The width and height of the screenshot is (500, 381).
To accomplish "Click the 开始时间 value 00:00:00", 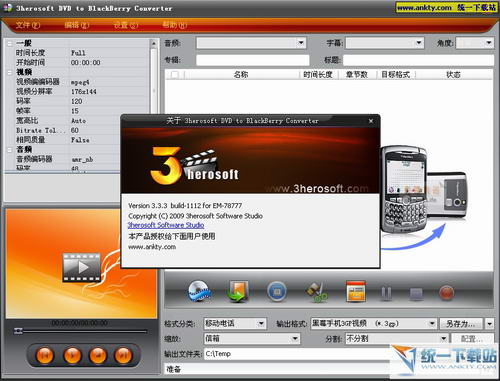I will point(85,63).
